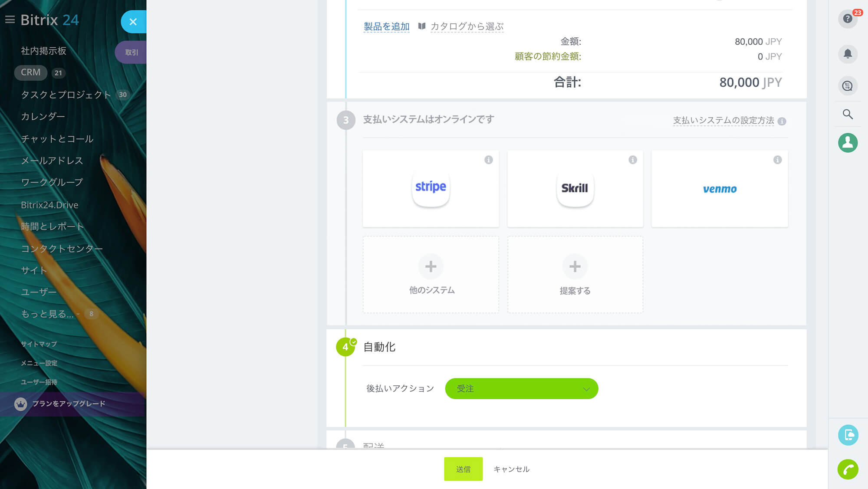Click the 提案する plus tile
868x489 pixels.
[x=575, y=275]
